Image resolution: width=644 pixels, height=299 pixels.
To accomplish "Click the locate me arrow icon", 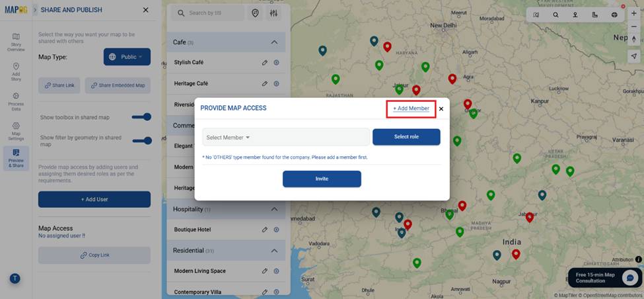I will click(x=634, y=57).
